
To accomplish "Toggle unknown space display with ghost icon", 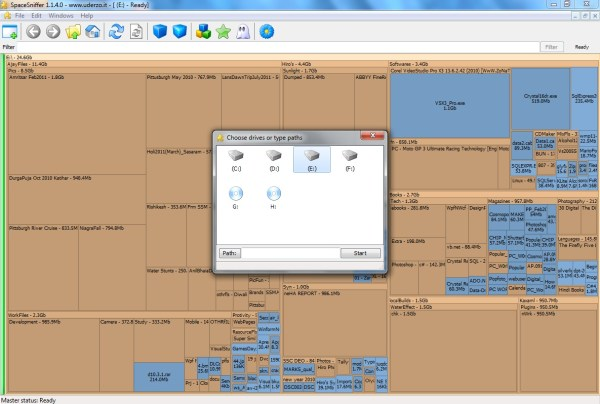I will point(243,32).
